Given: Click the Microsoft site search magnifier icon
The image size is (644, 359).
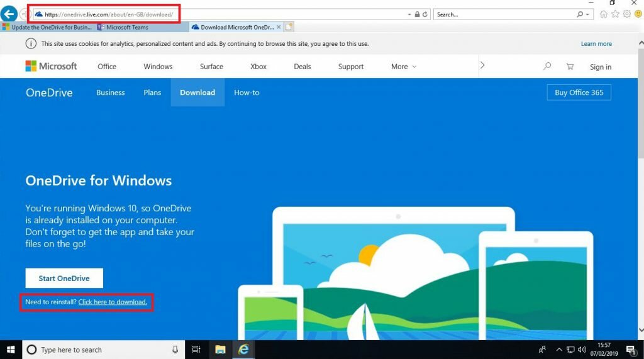Looking at the screenshot, I should tap(547, 66).
